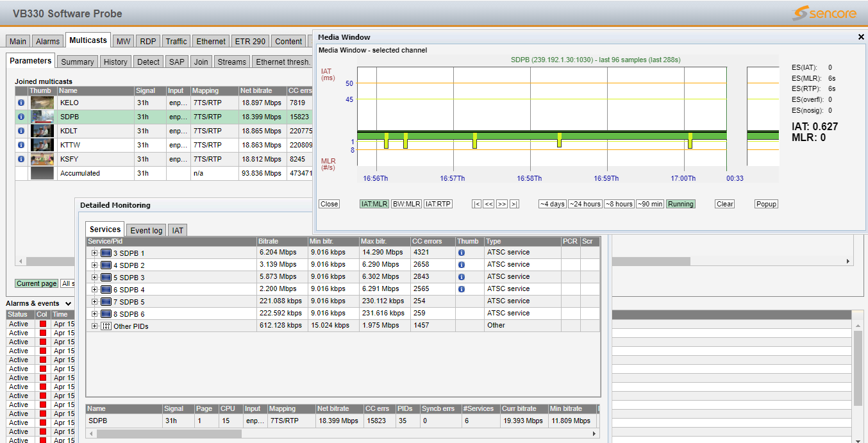
Task: Expand the 8 SDPB 6 service tree
Action: pyautogui.click(x=95, y=313)
